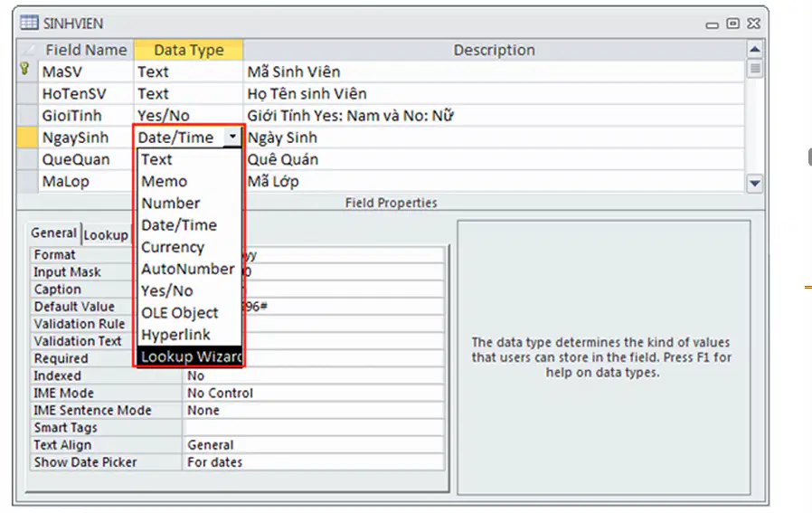Screen dimensions: 812x513
Task: Click the Format property value field
Action: (x=343, y=255)
